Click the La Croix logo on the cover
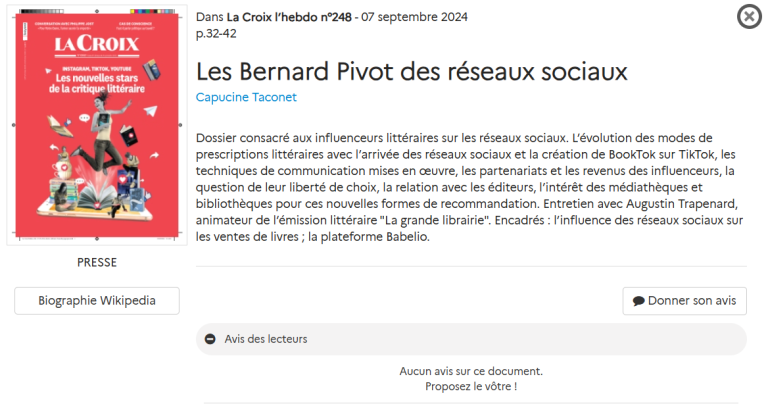The image size is (768, 406). (96, 44)
